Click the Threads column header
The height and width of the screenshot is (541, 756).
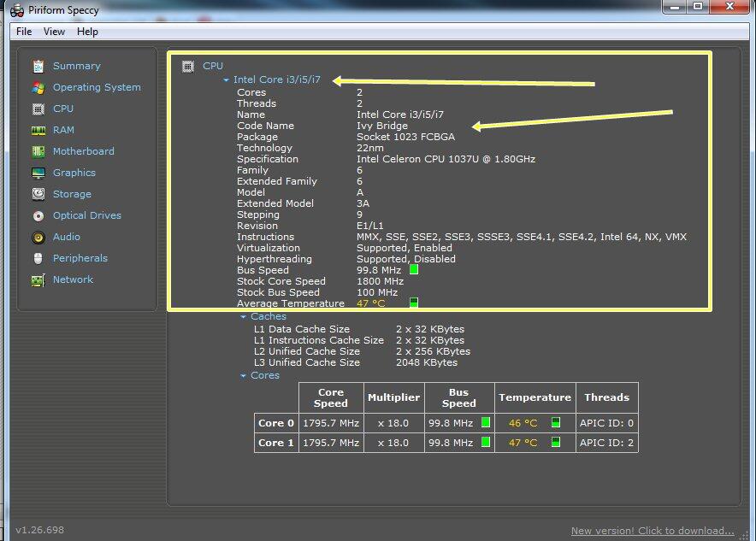pyautogui.click(x=607, y=397)
